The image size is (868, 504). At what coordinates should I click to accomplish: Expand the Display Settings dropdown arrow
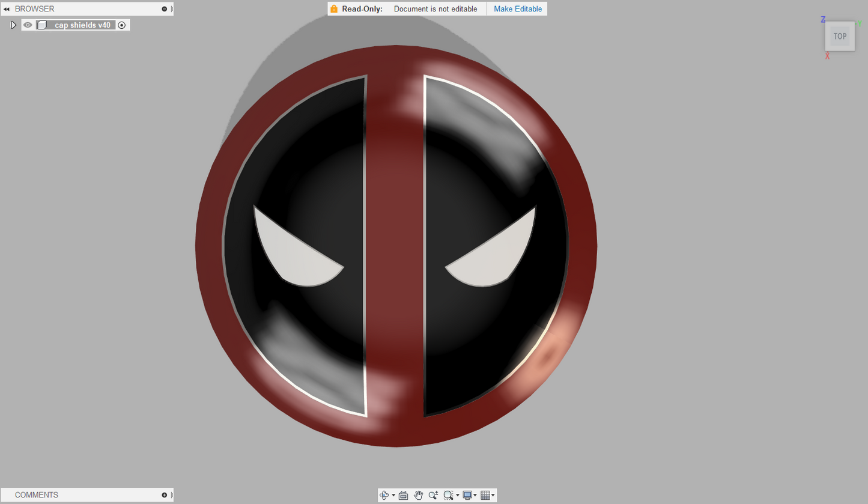click(475, 495)
